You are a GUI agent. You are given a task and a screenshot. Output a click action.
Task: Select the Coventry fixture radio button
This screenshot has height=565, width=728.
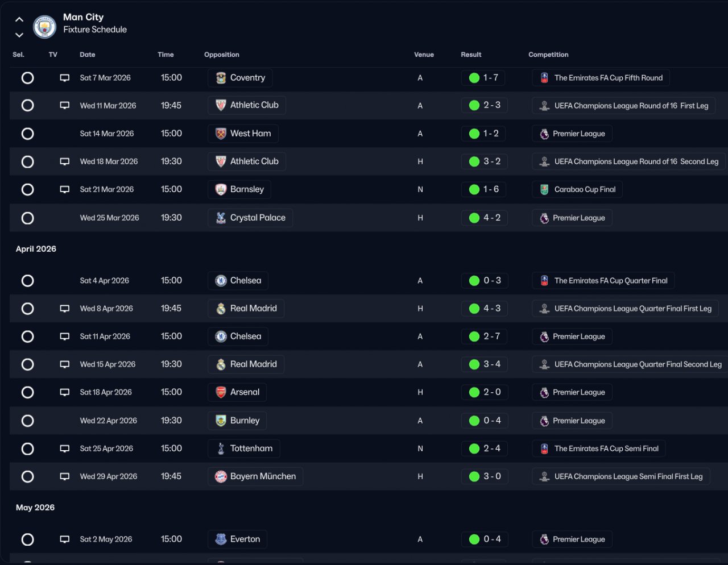point(27,78)
